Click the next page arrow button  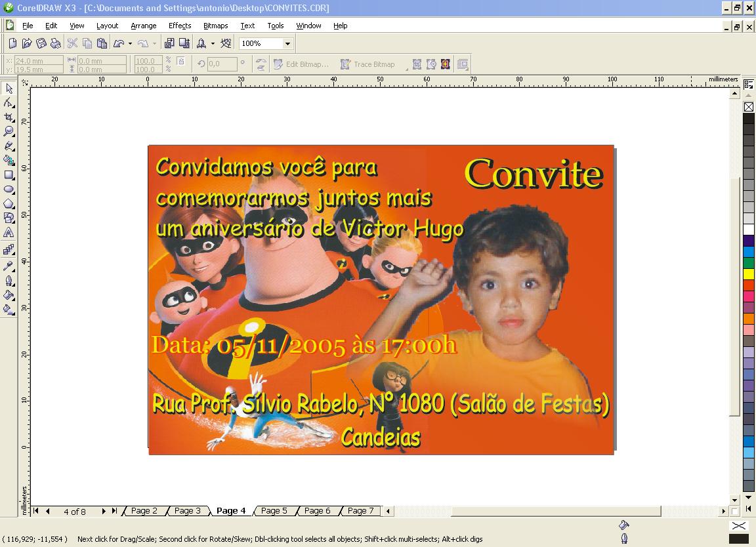coord(103,510)
